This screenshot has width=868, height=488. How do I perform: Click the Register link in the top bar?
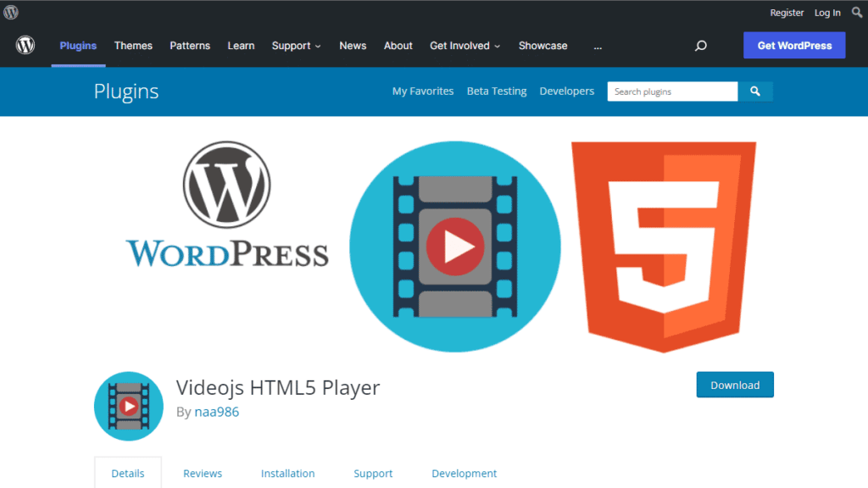(x=787, y=13)
